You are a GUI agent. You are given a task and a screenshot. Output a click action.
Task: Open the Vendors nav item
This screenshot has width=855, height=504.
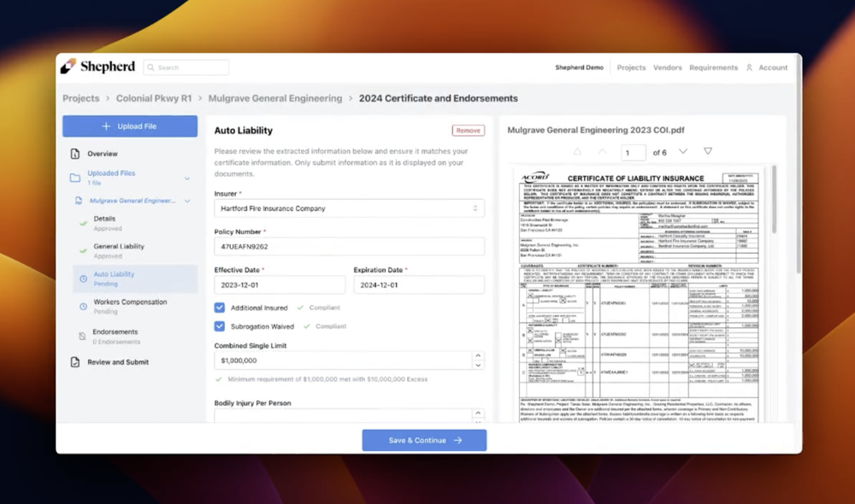click(x=668, y=67)
